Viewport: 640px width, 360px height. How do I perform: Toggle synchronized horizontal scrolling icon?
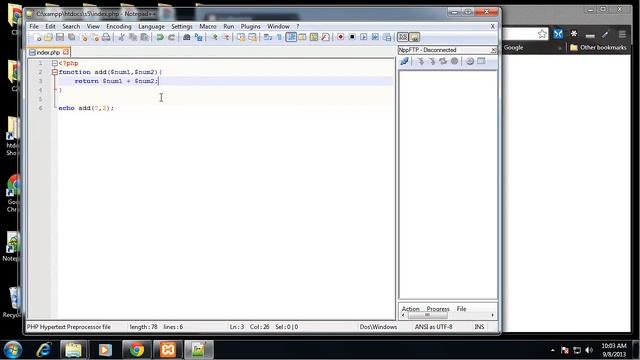tap(252, 38)
